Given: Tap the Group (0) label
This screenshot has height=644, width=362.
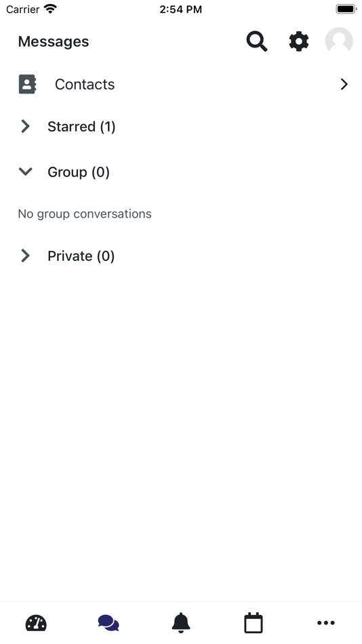Looking at the screenshot, I should [x=79, y=172].
